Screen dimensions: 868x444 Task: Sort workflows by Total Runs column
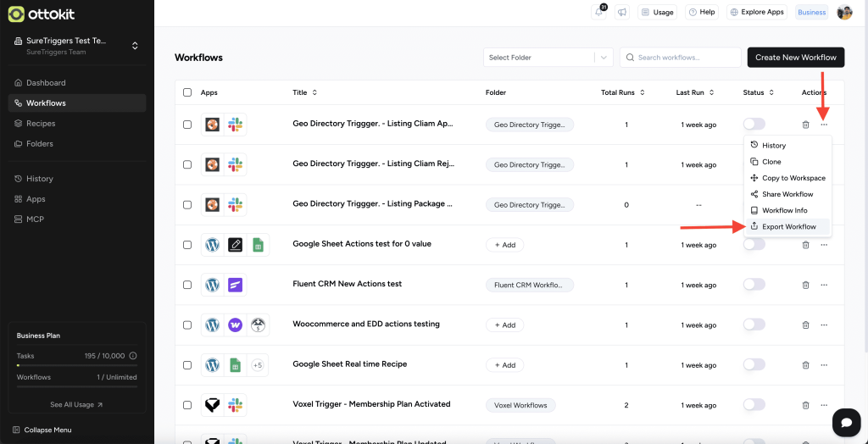[x=621, y=92]
